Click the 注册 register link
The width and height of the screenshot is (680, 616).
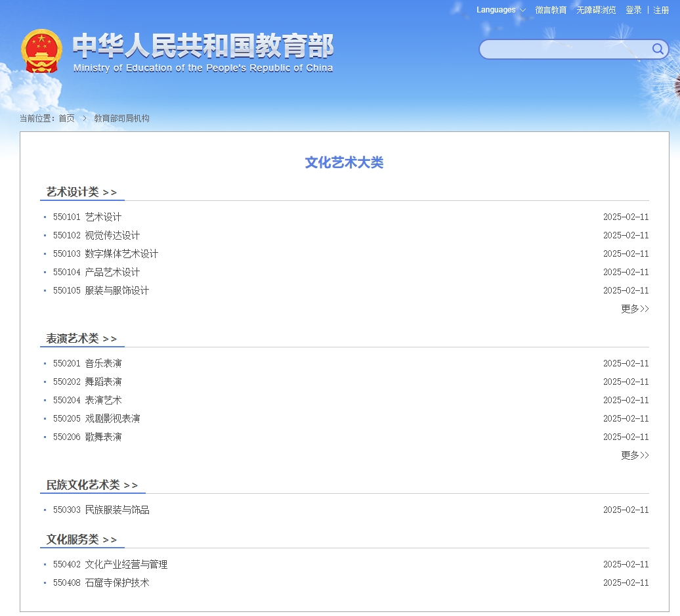[x=661, y=10]
